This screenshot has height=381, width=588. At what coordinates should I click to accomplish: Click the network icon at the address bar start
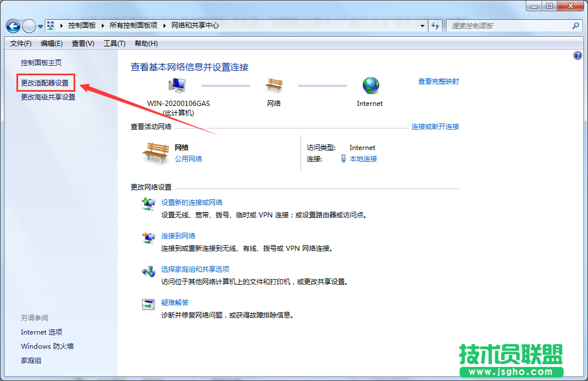pos(50,25)
